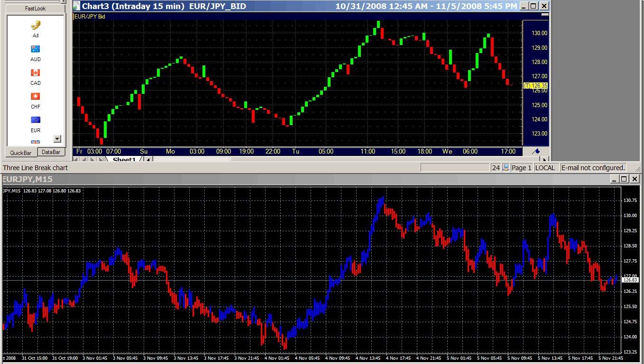The height and width of the screenshot is (364, 644).
Task: Click the 130.75 price axis label
Action: [x=630, y=200]
